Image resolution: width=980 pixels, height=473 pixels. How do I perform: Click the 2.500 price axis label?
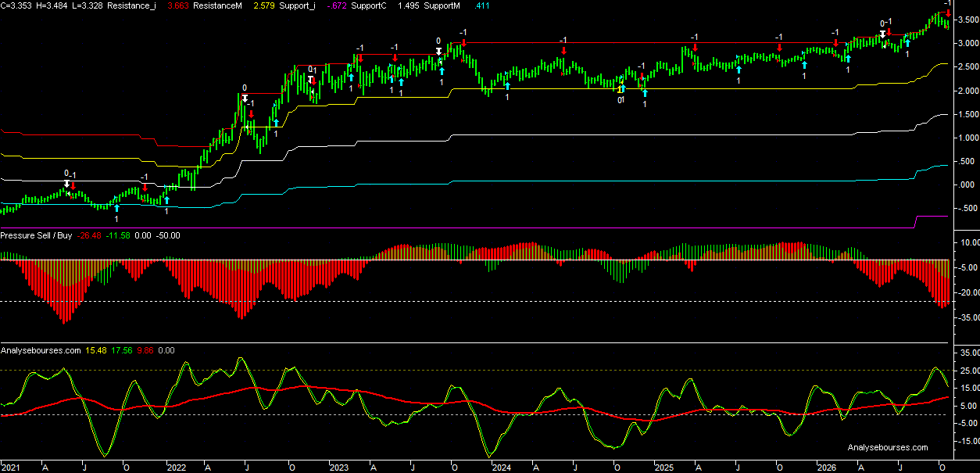tap(967, 67)
